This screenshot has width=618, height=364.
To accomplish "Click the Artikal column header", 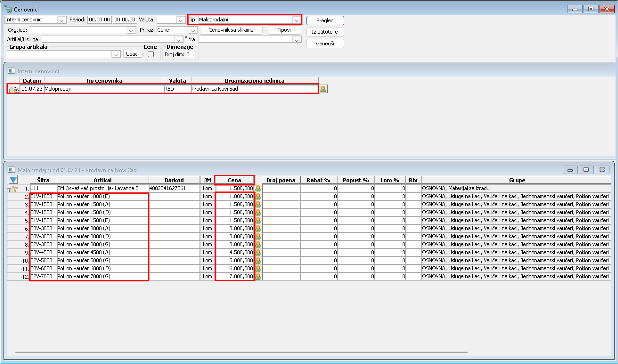I will click(103, 180).
